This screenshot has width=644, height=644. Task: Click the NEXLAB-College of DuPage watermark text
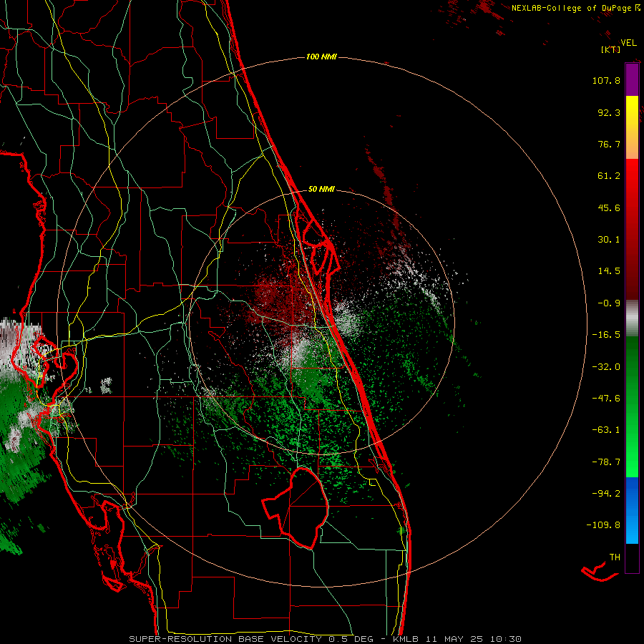pyautogui.click(x=575, y=8)
